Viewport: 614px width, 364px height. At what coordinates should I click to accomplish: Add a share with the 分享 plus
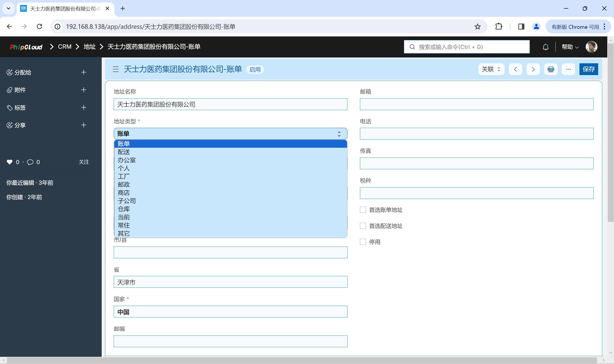(84, 125)
